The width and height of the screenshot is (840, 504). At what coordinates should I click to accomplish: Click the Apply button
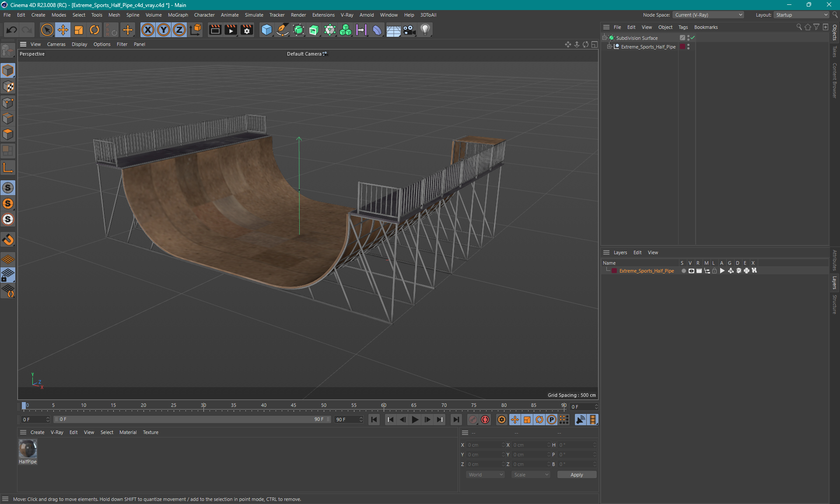577,475
